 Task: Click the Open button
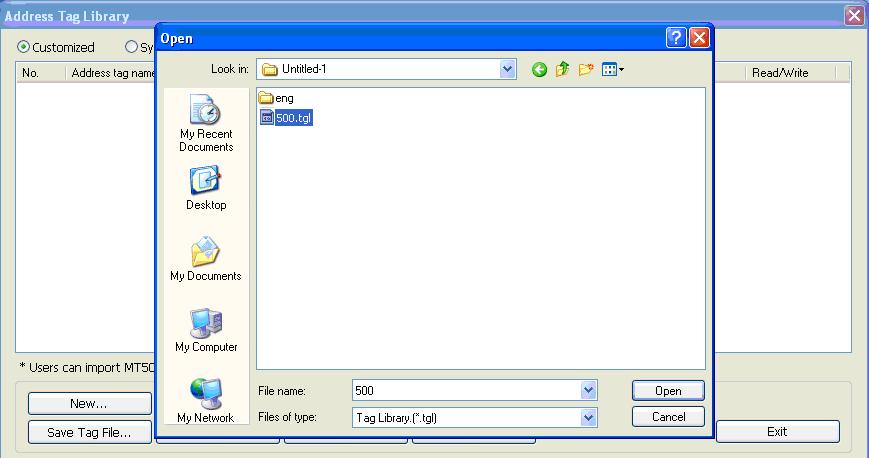pyautogui.click(x=668, y=390)
